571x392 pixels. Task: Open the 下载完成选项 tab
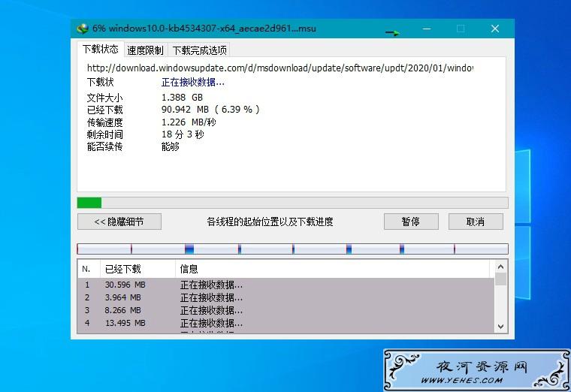[x=199, y=50]
